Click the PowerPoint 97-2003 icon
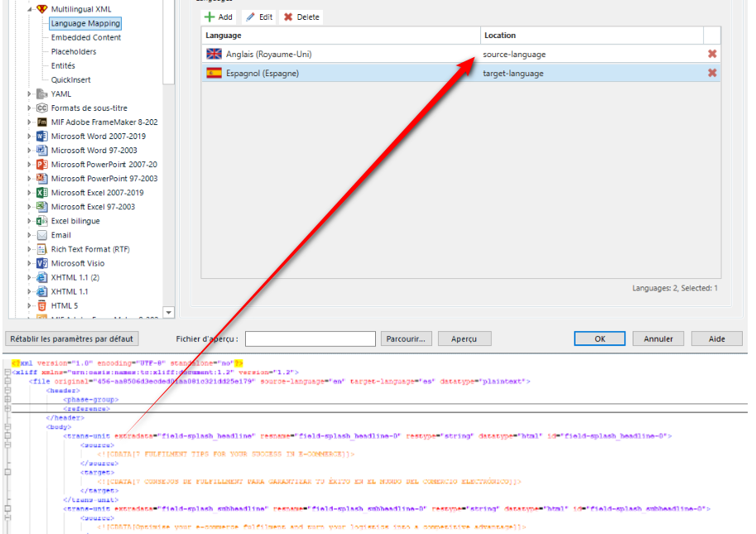Image resolution: width=756 pixels, height=534 pixels. point(42,178)
